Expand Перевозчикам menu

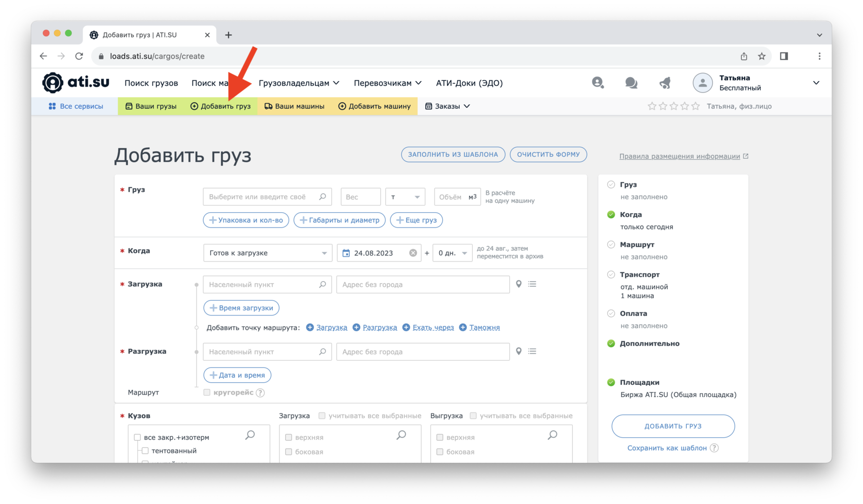[x=388, y=83]
